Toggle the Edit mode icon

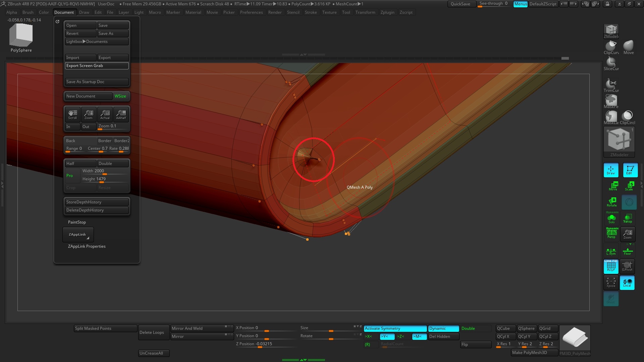[630, 170]
